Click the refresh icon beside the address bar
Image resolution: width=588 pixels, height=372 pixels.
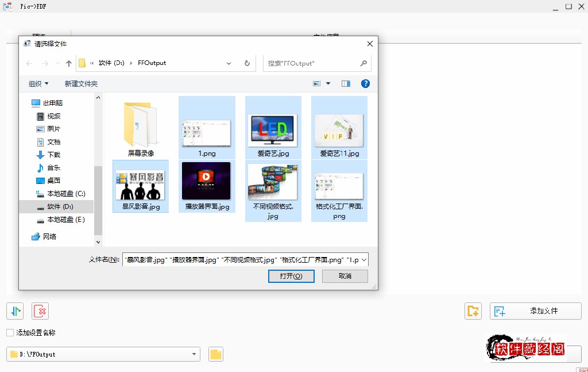pyautogui.click(x=247, y=63)
